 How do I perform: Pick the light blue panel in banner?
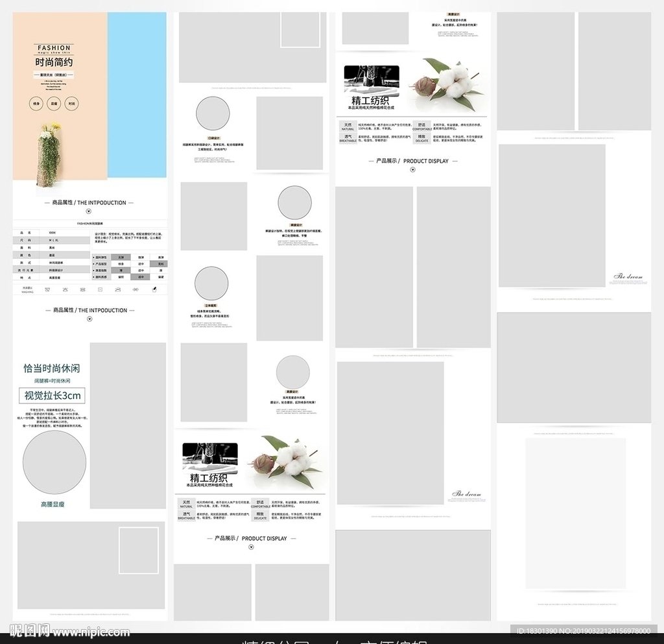[x=137, y=95]
